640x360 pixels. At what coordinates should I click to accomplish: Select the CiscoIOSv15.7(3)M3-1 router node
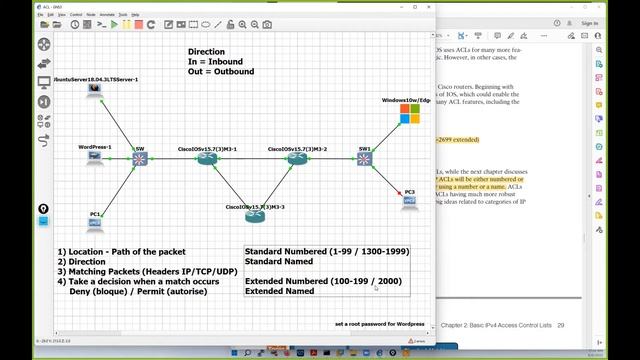207,158
